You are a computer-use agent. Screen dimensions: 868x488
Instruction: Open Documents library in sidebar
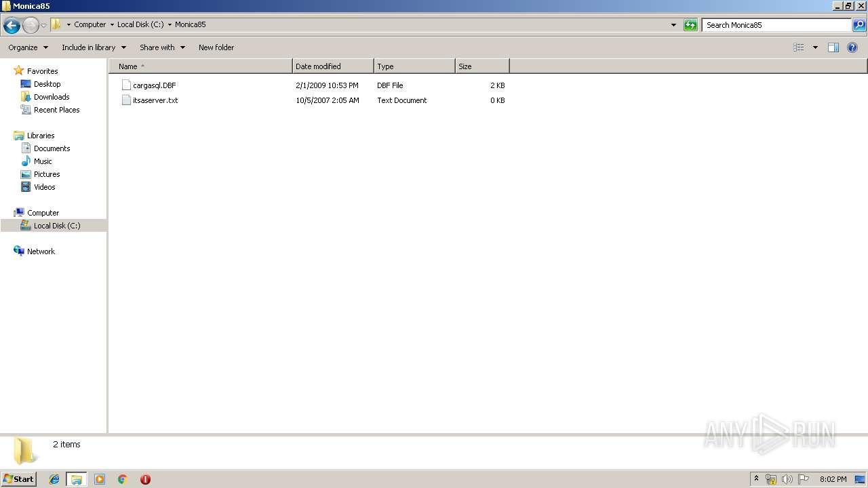[52, 148]
